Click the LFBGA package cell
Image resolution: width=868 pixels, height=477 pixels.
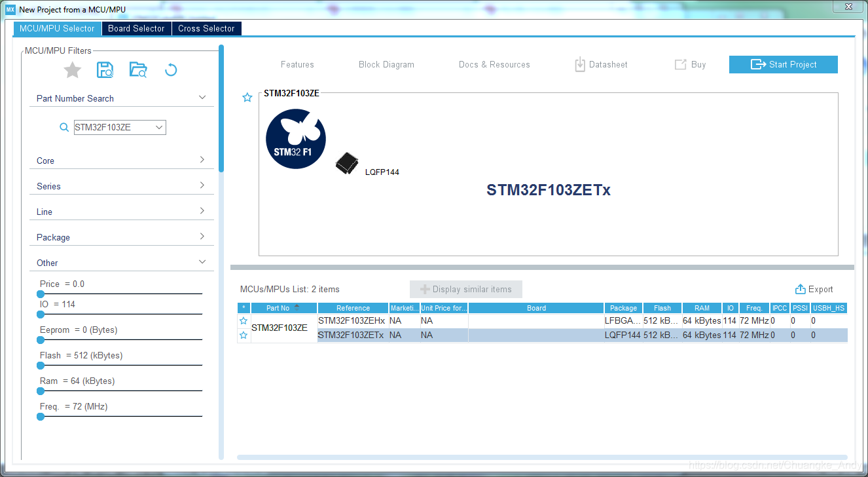623,321
